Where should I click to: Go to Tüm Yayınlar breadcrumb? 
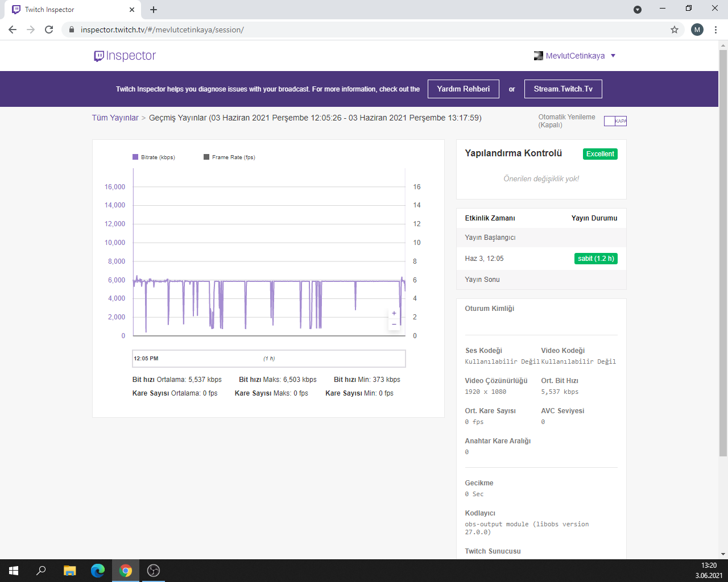point(115,118)
